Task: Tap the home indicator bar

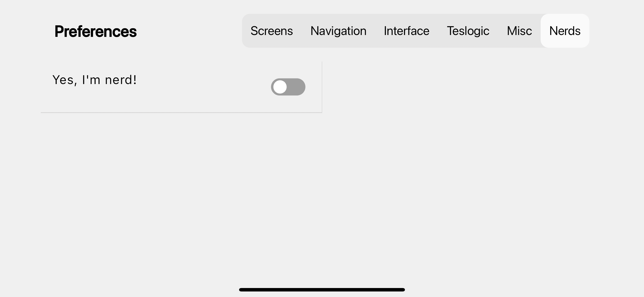Action: 322,289
